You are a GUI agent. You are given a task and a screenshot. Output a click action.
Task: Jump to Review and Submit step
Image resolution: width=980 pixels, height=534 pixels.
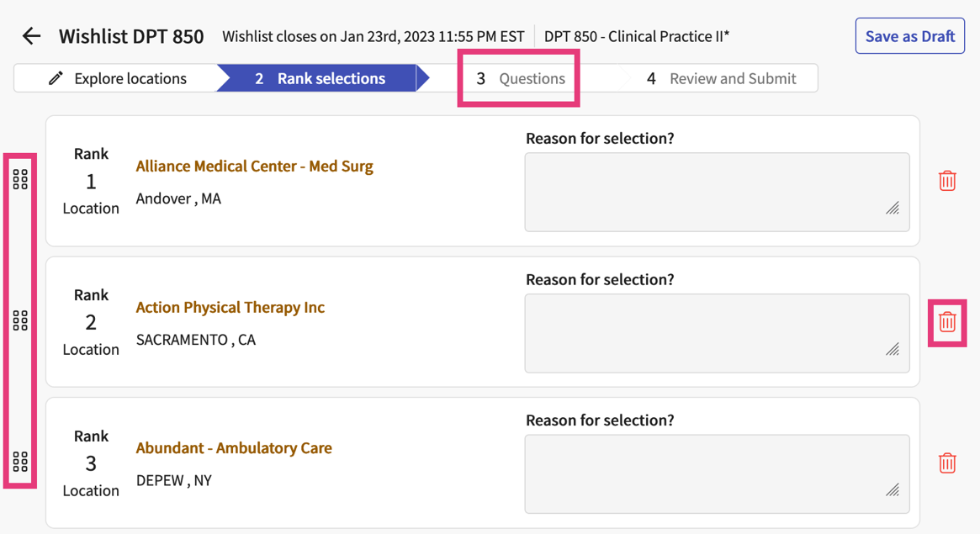point(722,78)
